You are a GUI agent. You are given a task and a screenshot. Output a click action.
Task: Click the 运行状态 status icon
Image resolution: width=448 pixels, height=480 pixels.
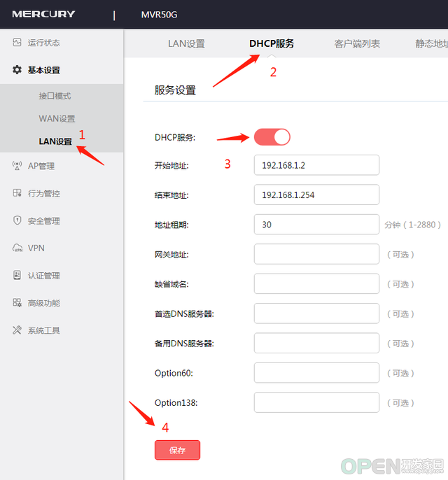pos(17,42)
